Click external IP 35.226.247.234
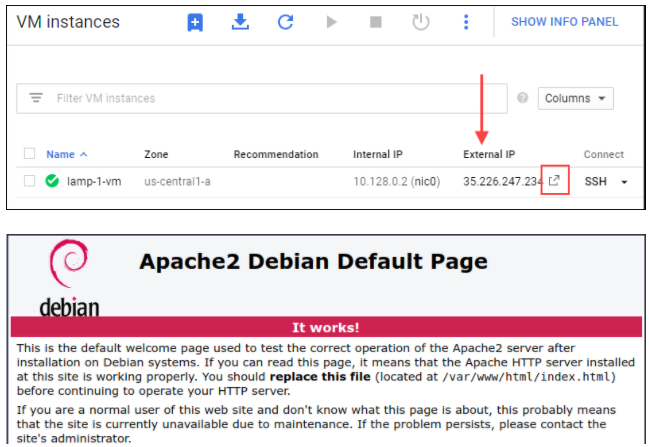Image resolution: width=649 pixels, height=447 pixels. click(x=502, y=181)
